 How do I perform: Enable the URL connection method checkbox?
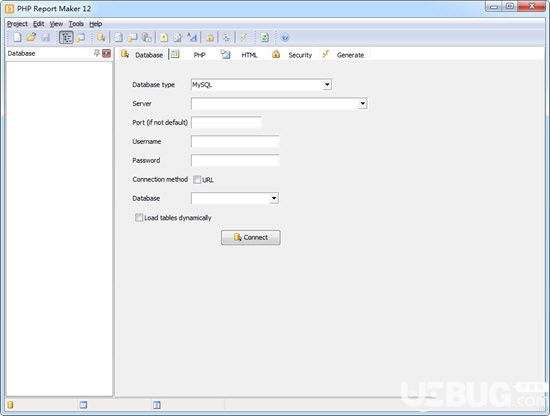pos(197,180)
